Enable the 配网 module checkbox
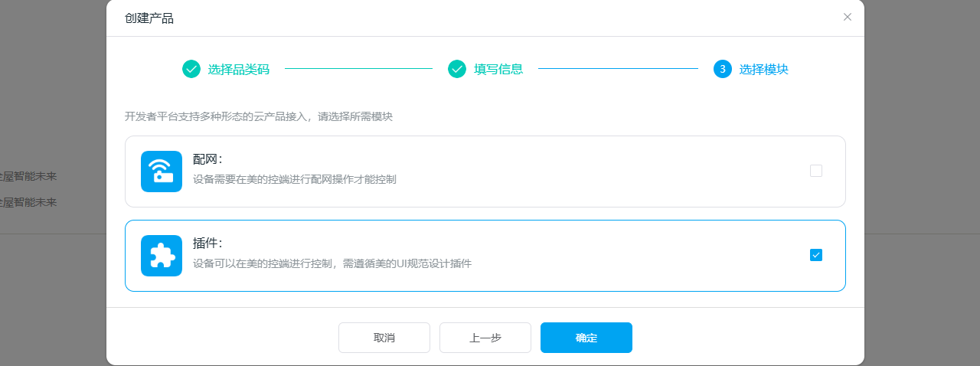The width and height of the screenshot is (980, 366). pos(815,171)
